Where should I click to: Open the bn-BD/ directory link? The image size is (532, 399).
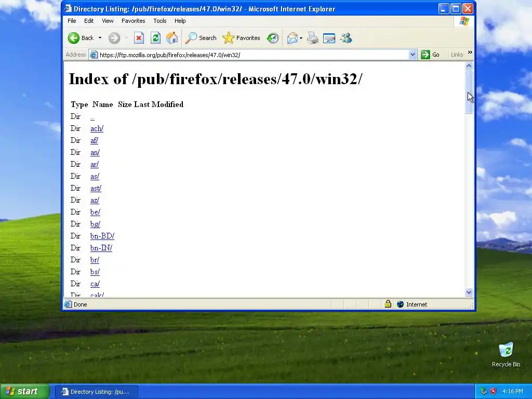point(102,236)
